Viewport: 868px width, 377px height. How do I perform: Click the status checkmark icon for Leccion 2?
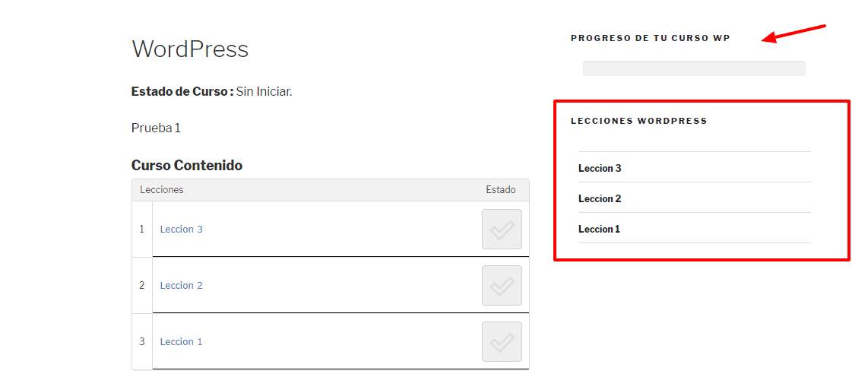click(x=502, y=285)
